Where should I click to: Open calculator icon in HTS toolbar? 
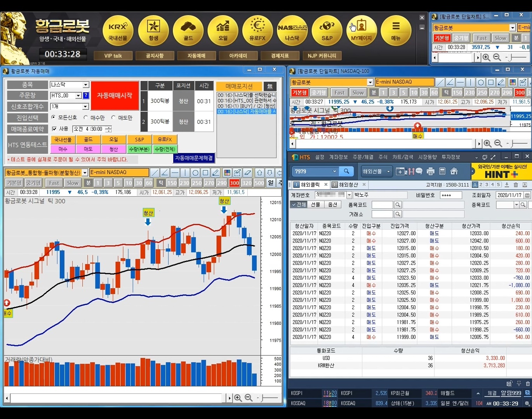point(442,171)
